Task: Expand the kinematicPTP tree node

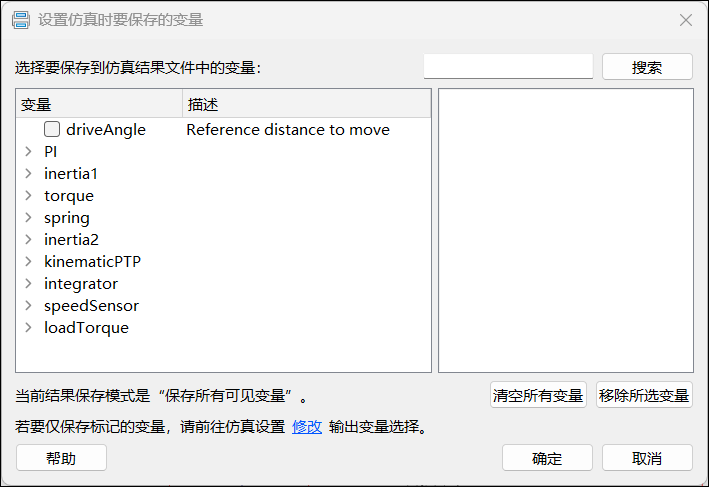Action: [28, 262]
